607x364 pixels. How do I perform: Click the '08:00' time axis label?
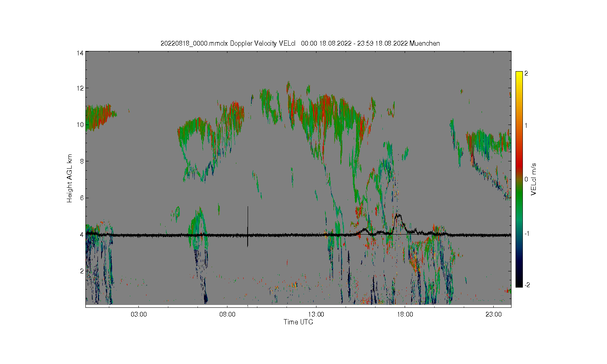[227, 314]
